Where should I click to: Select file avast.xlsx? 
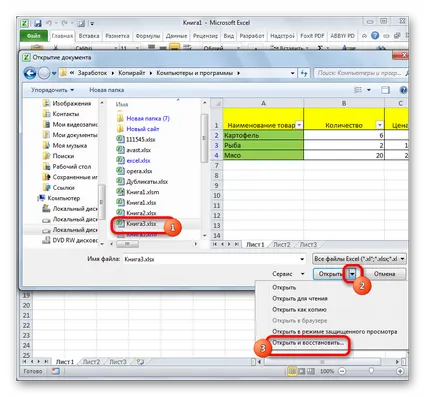coord(134,150)
